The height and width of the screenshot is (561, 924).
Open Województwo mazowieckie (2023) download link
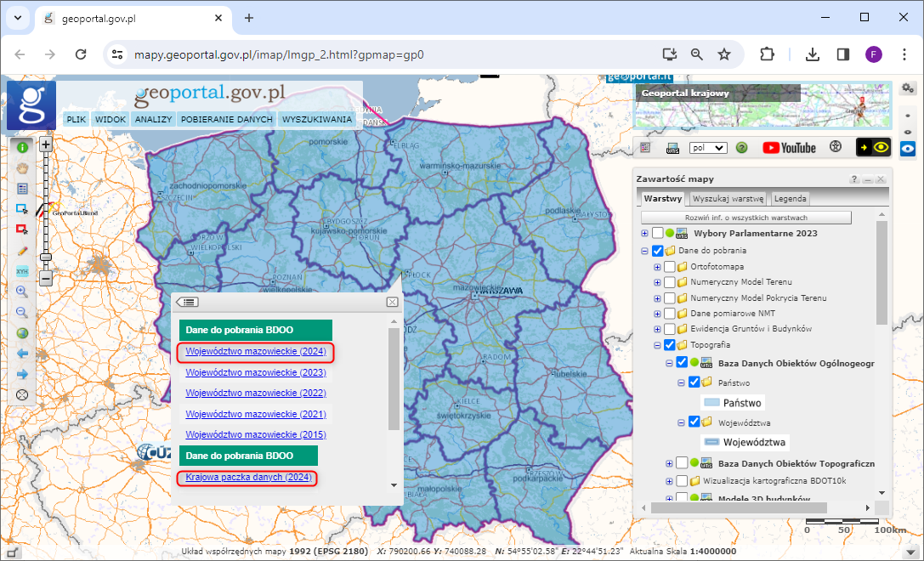pos(256,372)
